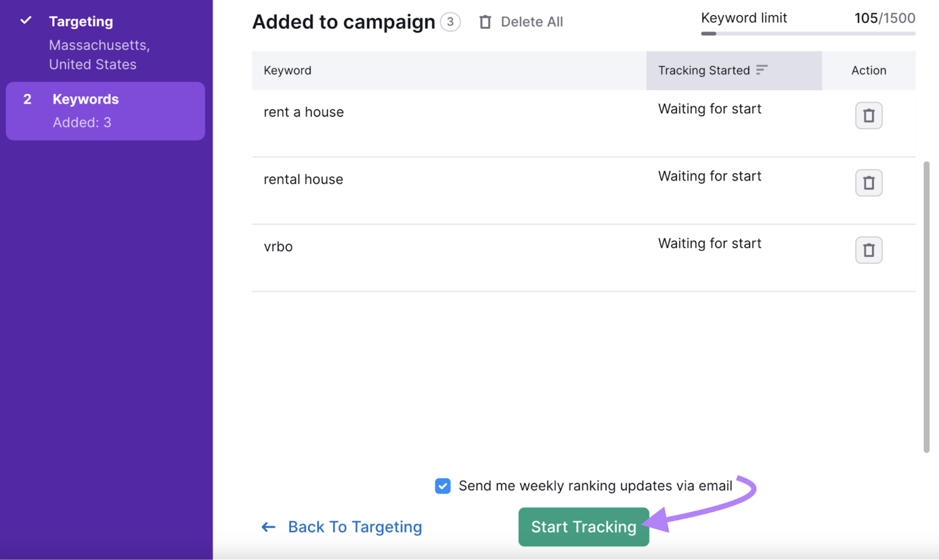Sort by the Tracking Started column header
Image resolution: width=939 pixels, height=560 pixels.
tap(734, 70)
